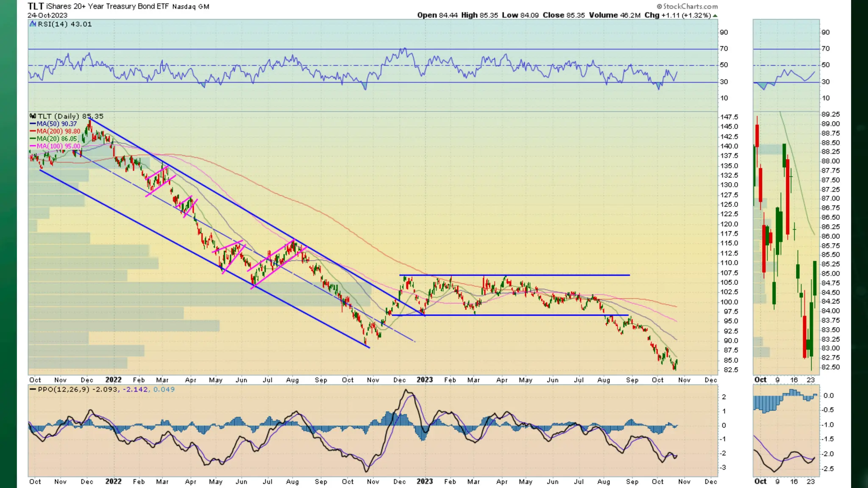Click the 'PPO(12,26,9) -2.093' indicator label
The height and width of the screenshot is (488, 868).
click(78, 389)
